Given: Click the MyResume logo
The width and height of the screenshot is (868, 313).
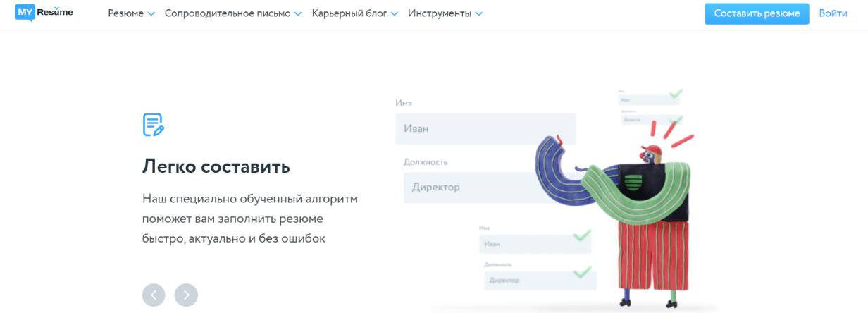Looking at the screenshot, I should [x=44, y=13].
